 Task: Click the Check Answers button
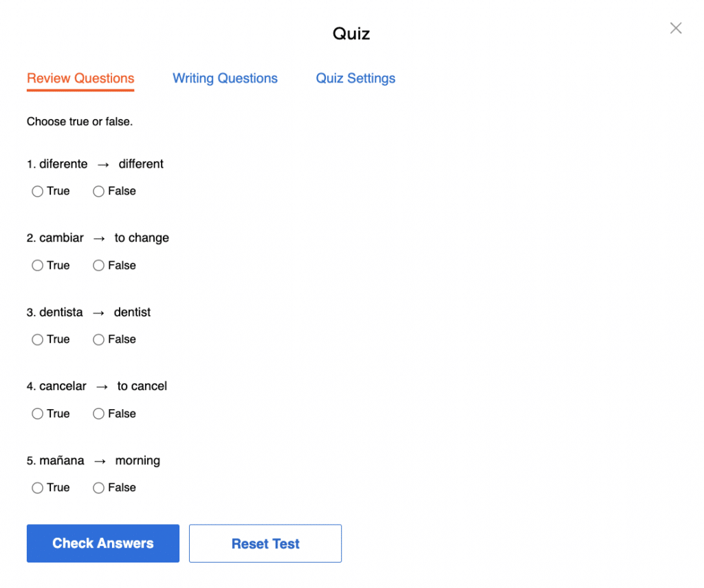click(x=103, y=543)
